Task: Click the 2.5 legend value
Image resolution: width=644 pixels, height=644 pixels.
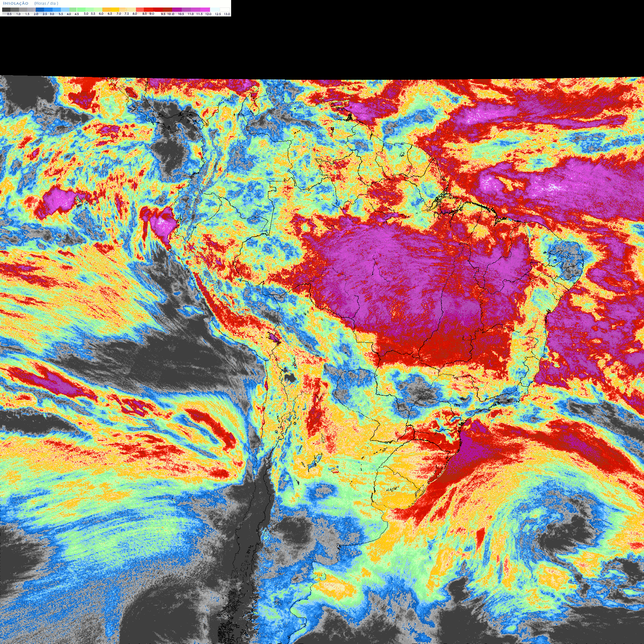Action: [45, 14]
